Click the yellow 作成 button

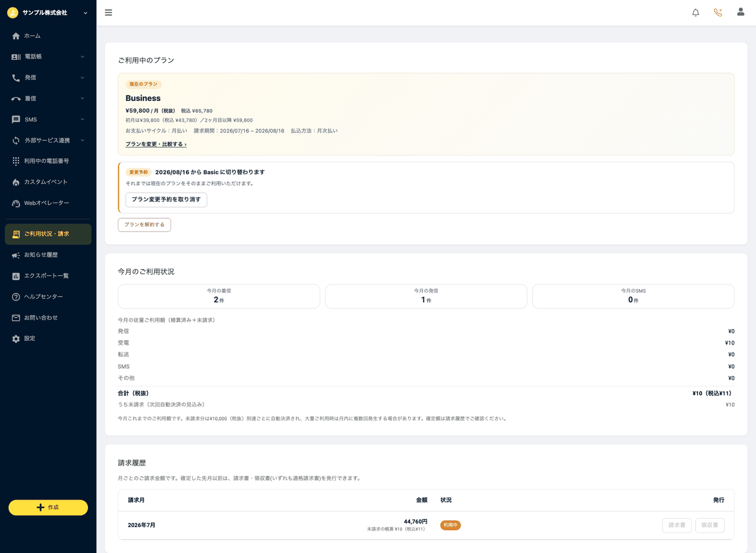[48, 508]
